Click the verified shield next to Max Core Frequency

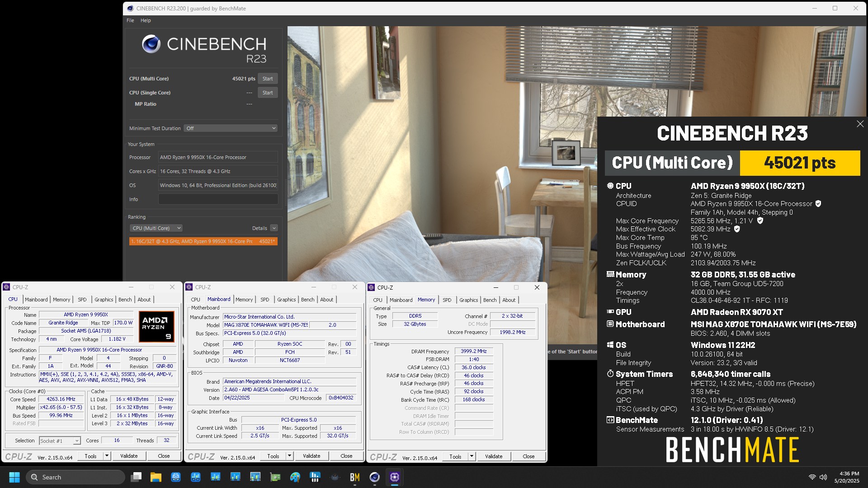tap(760, 221)
